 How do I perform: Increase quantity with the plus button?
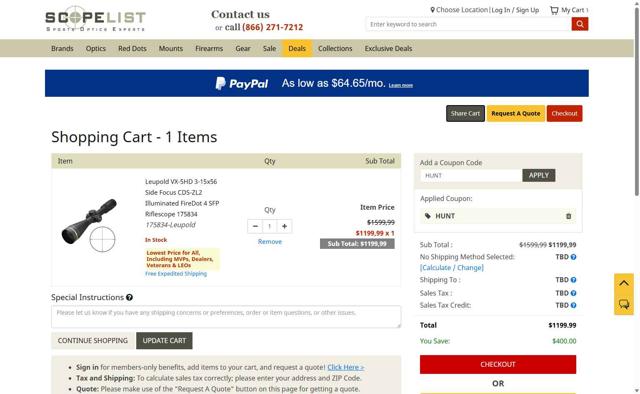(284, 226)
